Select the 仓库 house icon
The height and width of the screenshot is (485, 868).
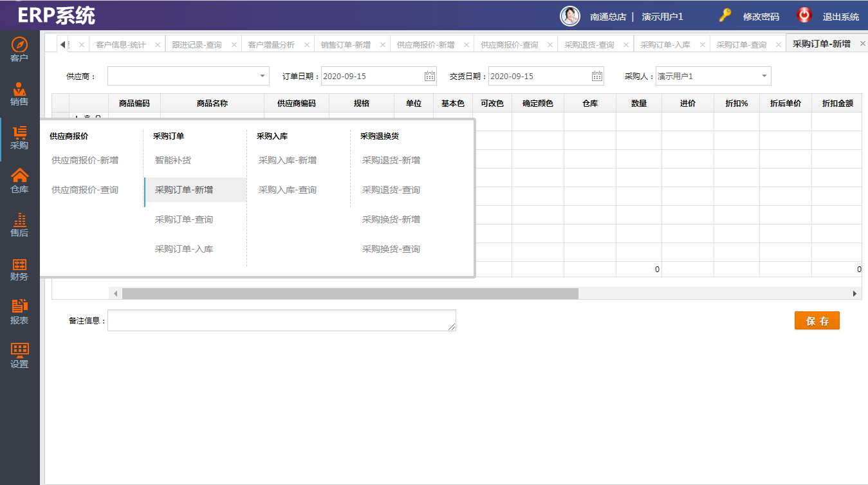click(20, 176)
